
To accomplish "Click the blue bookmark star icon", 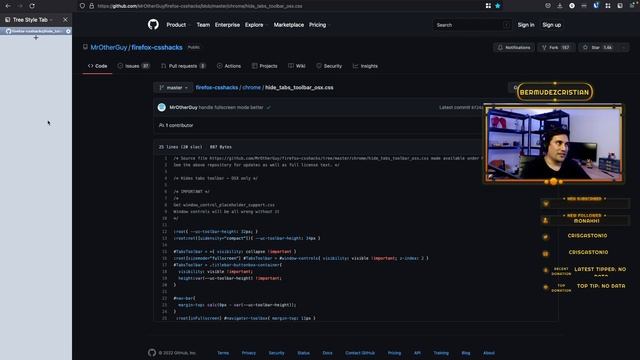I will (x=498, y=6).
